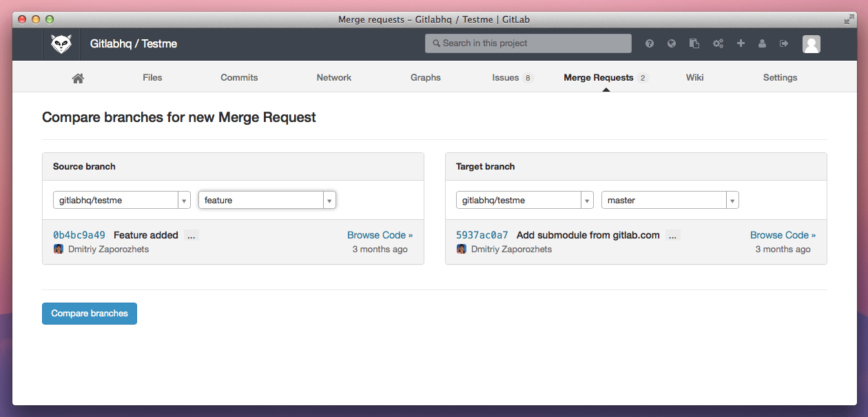Expand the feature branch dropdown
This screenshot has width=868, height=417.
[329, 199]
